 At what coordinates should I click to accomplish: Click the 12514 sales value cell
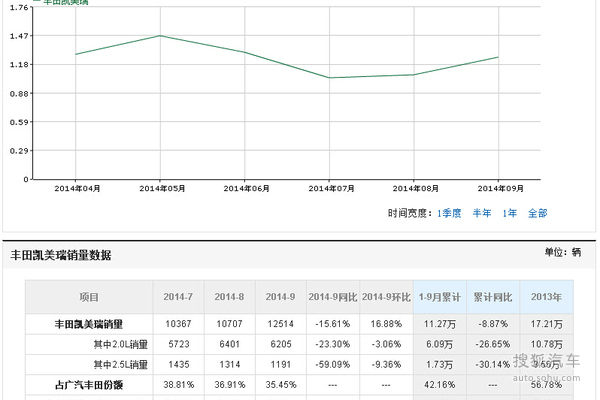(x=281, y=324)
